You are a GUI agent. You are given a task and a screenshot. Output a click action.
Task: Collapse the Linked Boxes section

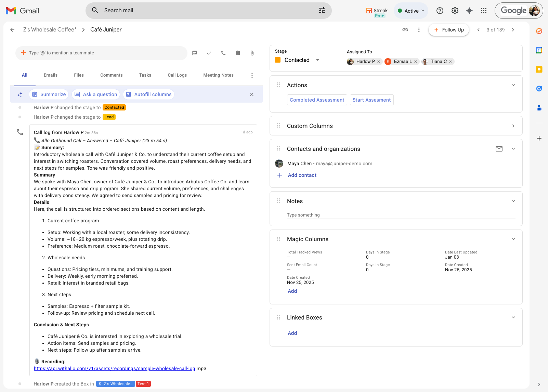[x=513, y=317]
